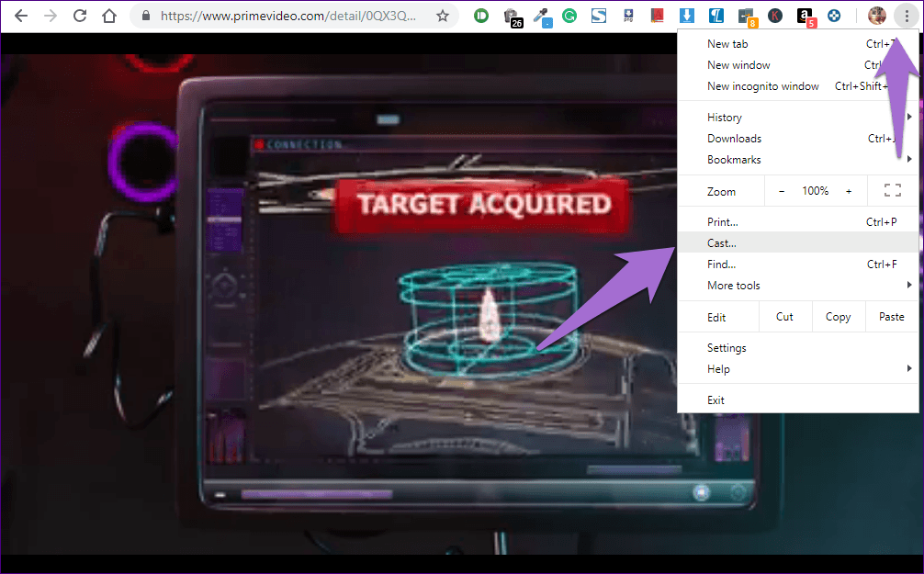The width and height of the screenshot is (924, 574).
Task: Toggle fullscreen mode in Zoom row
Action: [x=892, y=191]
